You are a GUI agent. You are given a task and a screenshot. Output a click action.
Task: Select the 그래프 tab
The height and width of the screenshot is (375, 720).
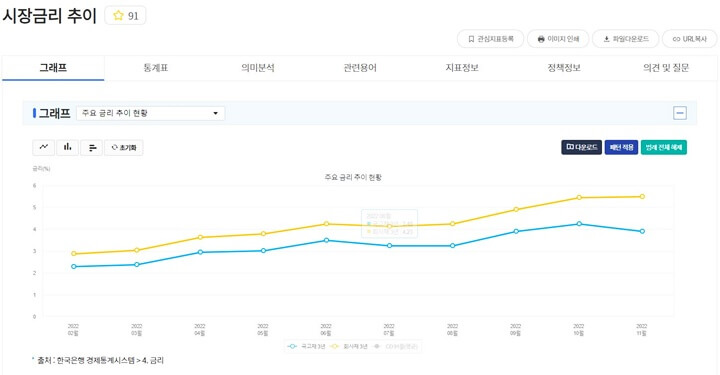(53, 68)
